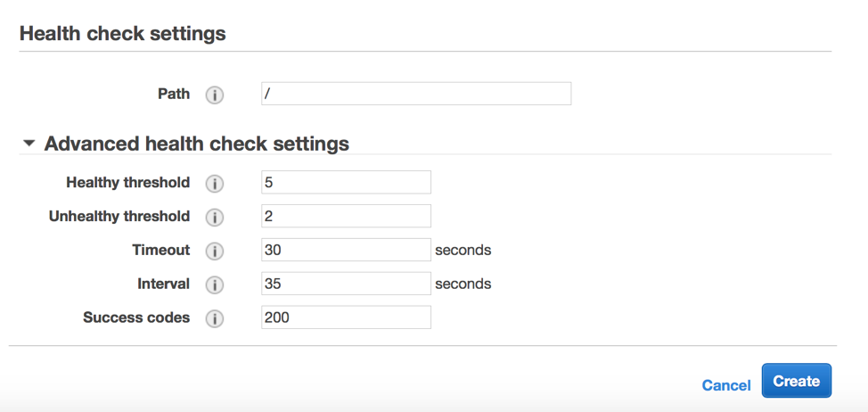Click the info icon next to Path
Screen dimensions: 868x412
click(215, 95)
